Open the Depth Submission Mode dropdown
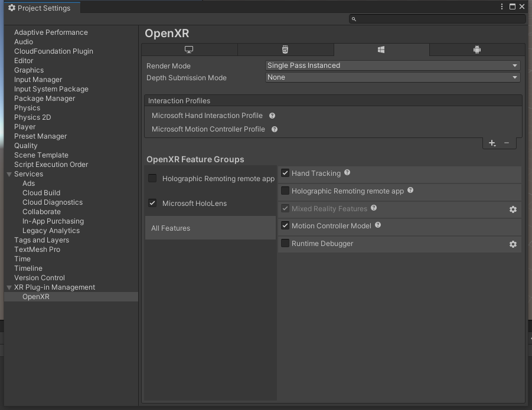Screen dimensions: 532x410 point(393,77)
